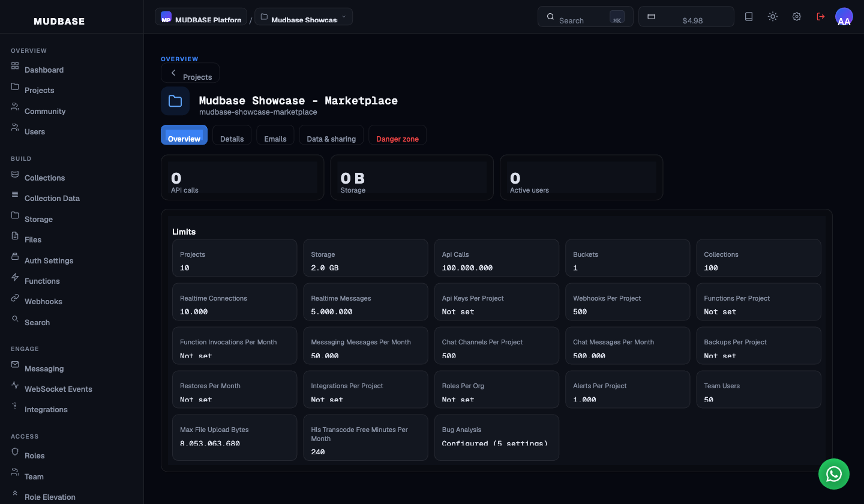Click Api Calls limit 100.000.000

(497, 258)
